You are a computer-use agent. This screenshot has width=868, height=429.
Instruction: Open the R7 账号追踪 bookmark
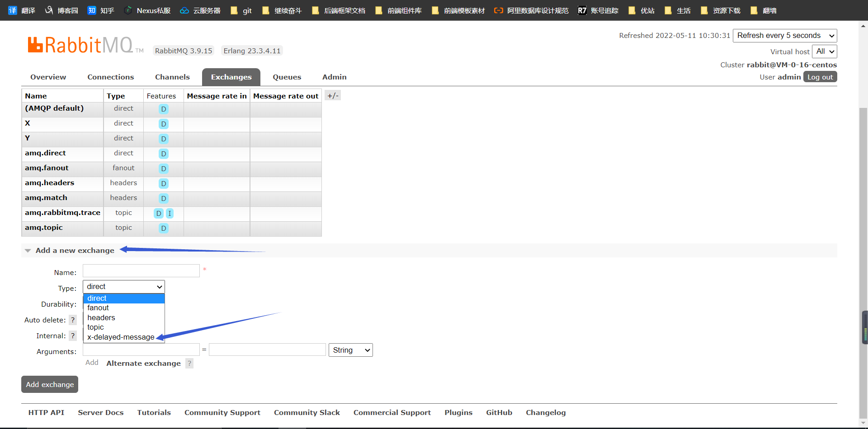coord(598,10)
